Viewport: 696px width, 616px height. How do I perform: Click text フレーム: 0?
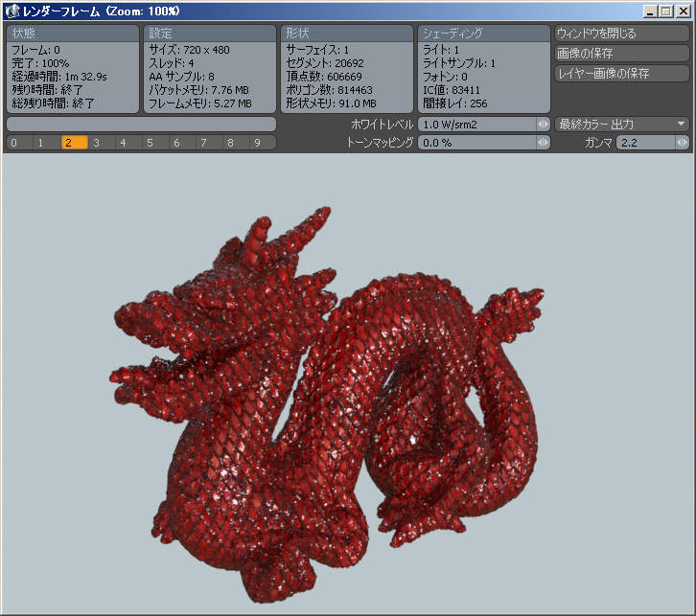[x=36, y=50]
